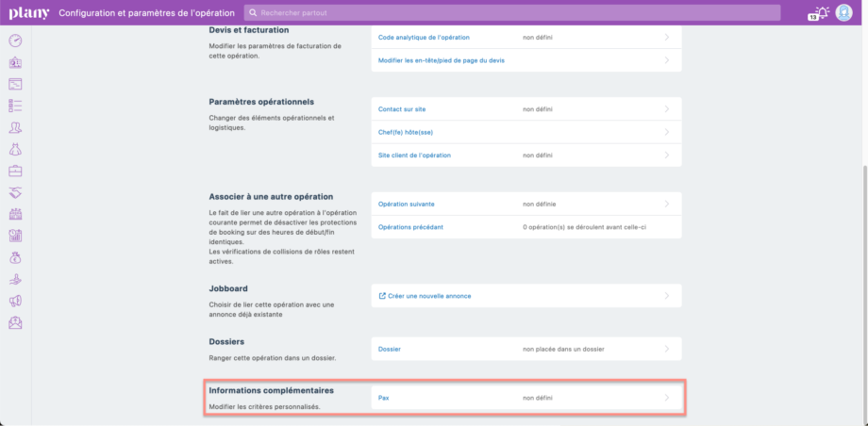Open the money bag icon in sidebar
The height and width of the screenshot is (426, 868).
pos(15,257)
